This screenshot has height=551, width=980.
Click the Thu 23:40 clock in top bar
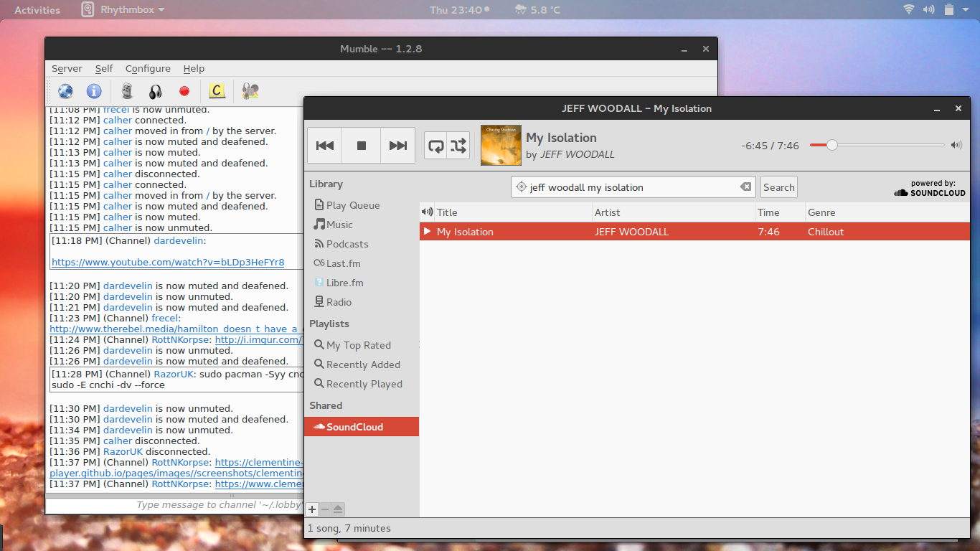coord(459,9)
